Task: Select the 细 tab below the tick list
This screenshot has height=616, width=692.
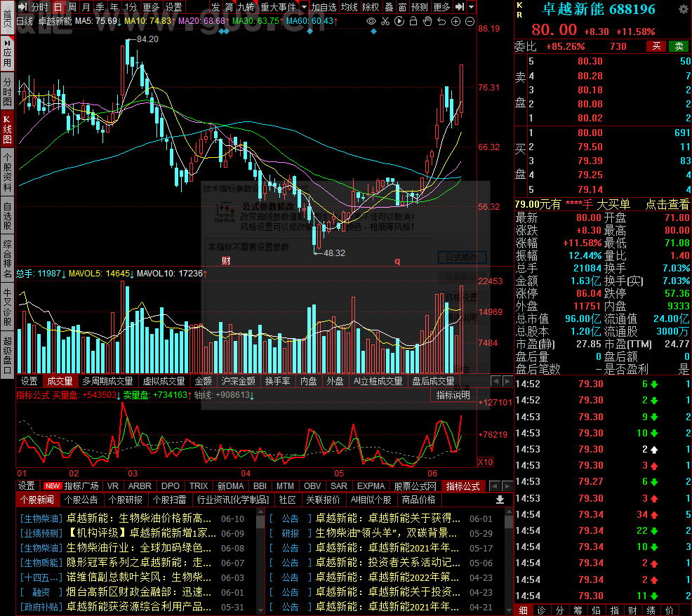Action: coord(524,610)
